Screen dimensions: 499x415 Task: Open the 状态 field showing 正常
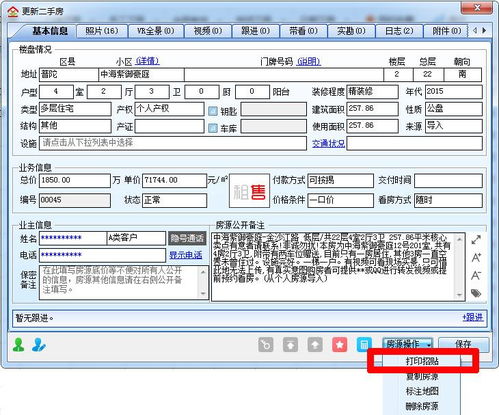click(x=174, y=201)
